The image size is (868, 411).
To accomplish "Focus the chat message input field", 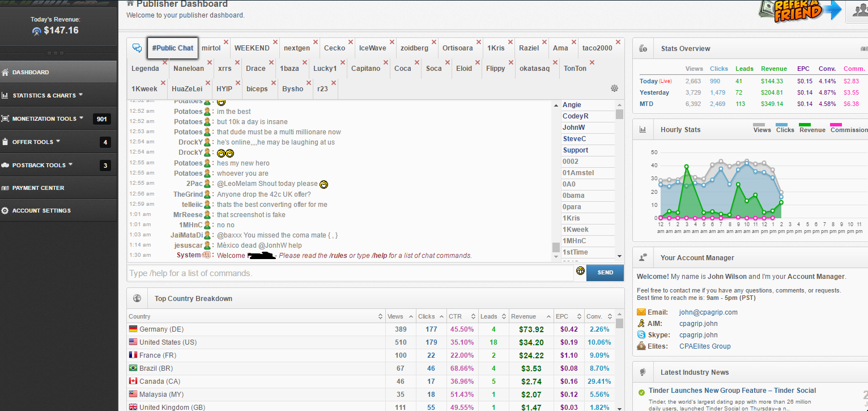I will [351, 273].
